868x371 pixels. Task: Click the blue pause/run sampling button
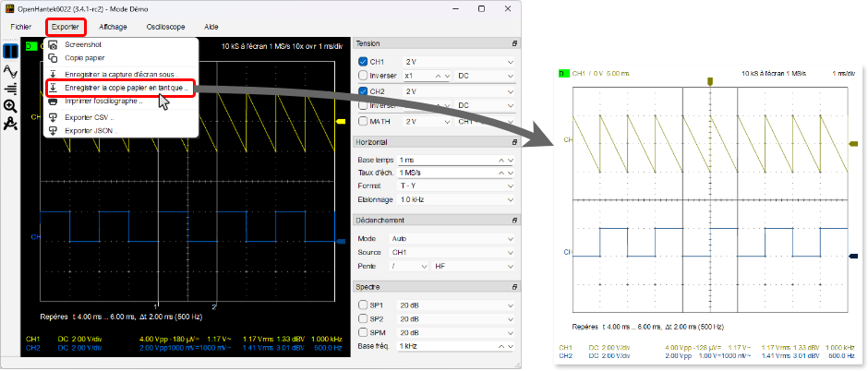click(x=10, y=52)
